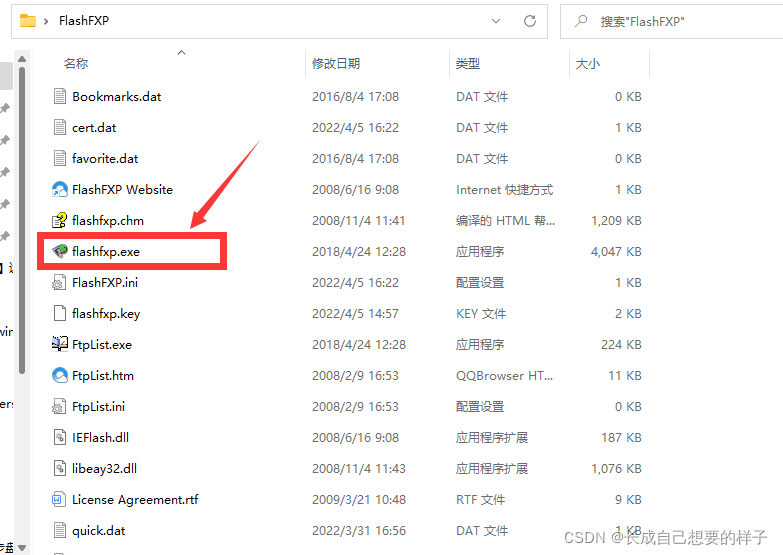
Task: Click the 1,076 KB size value
Action: tap(616, 468)
